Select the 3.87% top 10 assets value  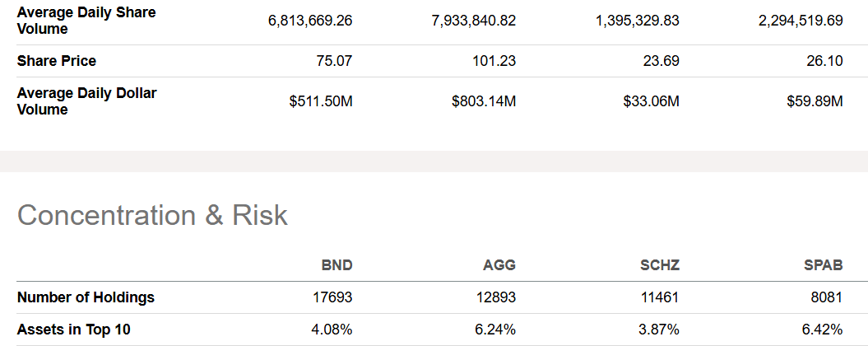[x=660, y=330]
